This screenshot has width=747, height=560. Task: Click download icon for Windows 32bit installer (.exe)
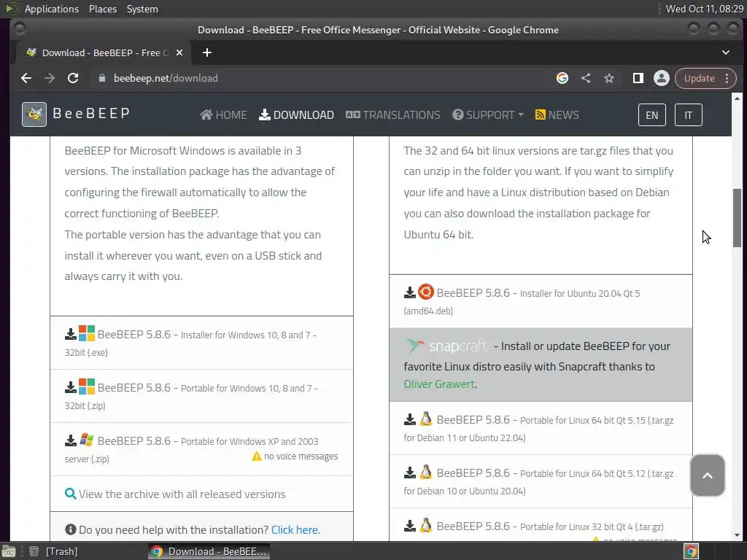point(71,334)
